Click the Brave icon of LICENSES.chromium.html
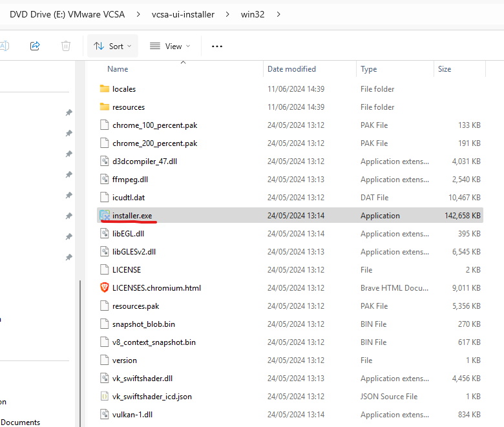The width and height of the screenshot is (504, 427). [105, 287]
